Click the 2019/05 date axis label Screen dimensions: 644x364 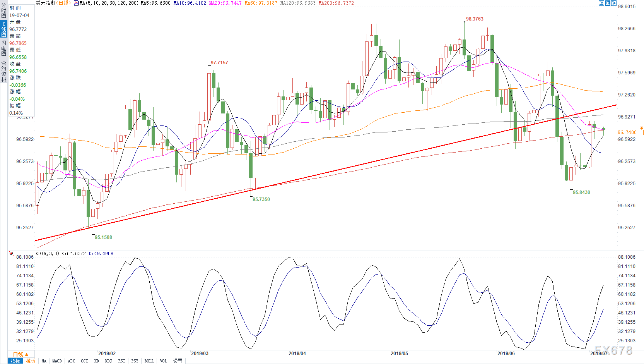coord(399,354)
